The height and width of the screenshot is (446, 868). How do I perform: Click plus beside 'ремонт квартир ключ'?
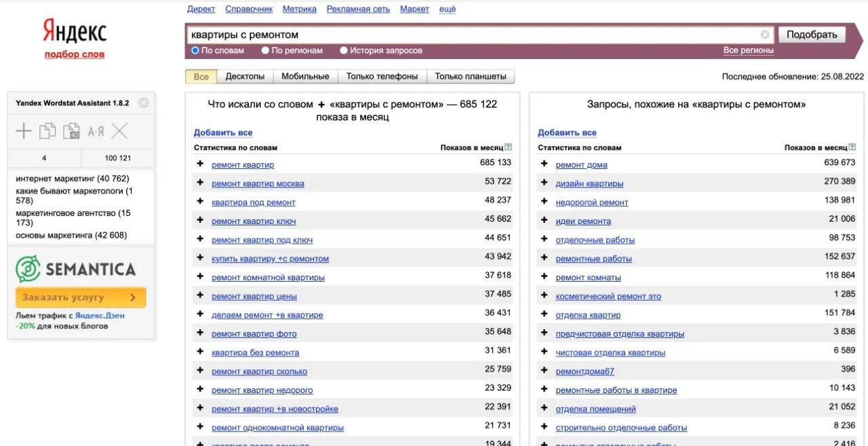point(200,221)
